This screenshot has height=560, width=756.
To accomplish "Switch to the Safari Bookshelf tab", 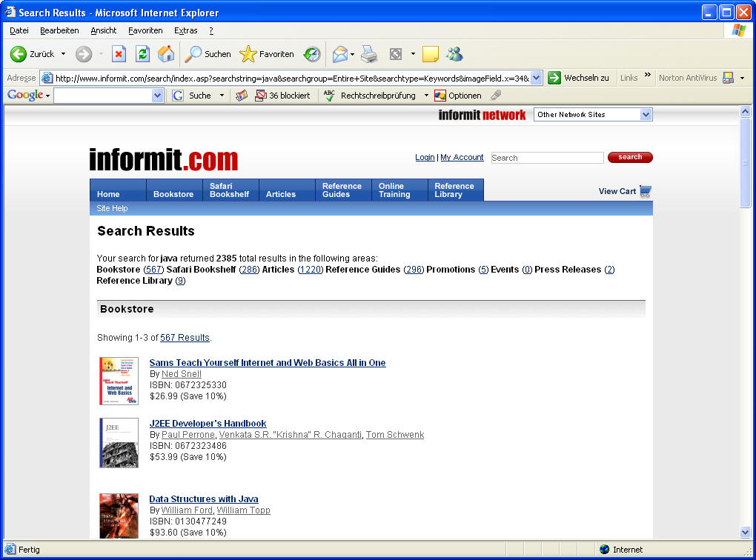I will [x=230, y=190].
